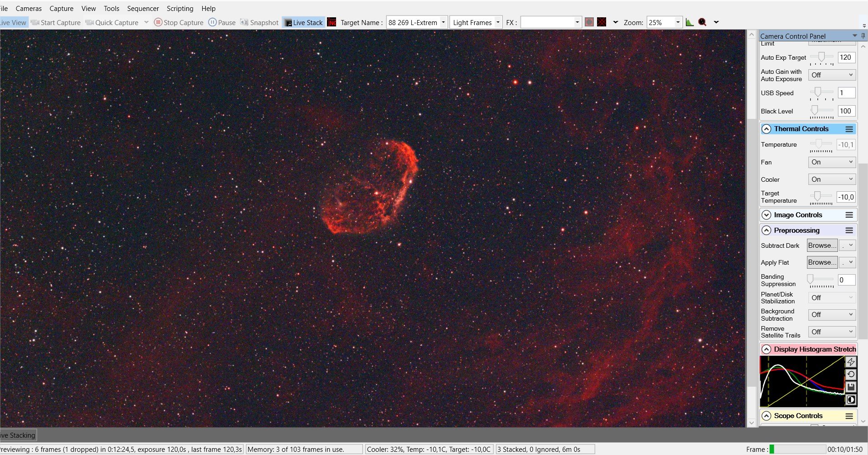Click the lightning auto-stretch histogram icon
Image resolution: width=868 pixels, height=455 pixels.
(x=851, y=362)
